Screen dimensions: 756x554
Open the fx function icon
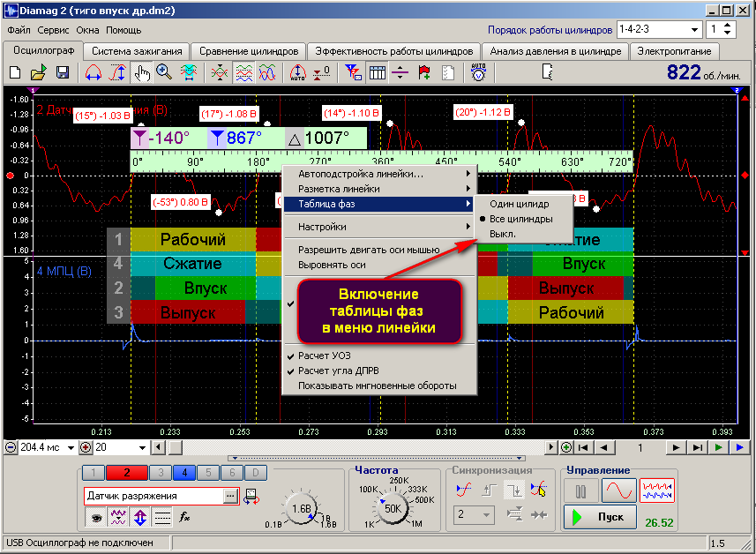[x=184, y=517]
